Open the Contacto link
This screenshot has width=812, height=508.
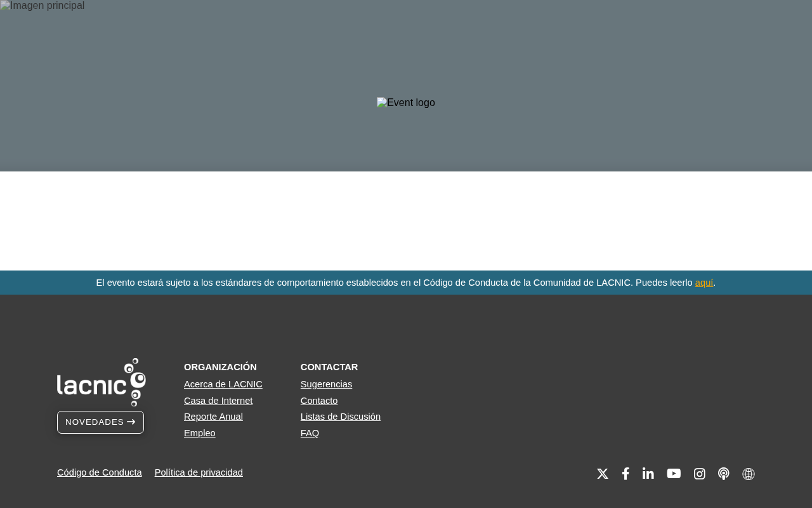[x=319, y=401]
